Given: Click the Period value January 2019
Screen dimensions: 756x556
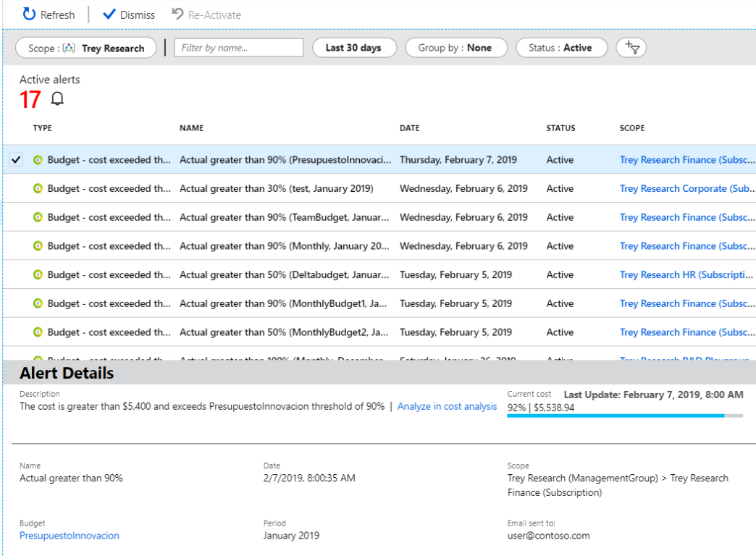Looking at the screenshot, I should (291, 536).
